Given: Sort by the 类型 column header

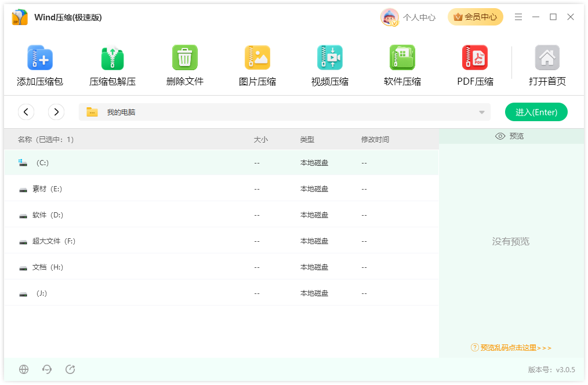Looking at the screenshot, I should pos(307,140).
